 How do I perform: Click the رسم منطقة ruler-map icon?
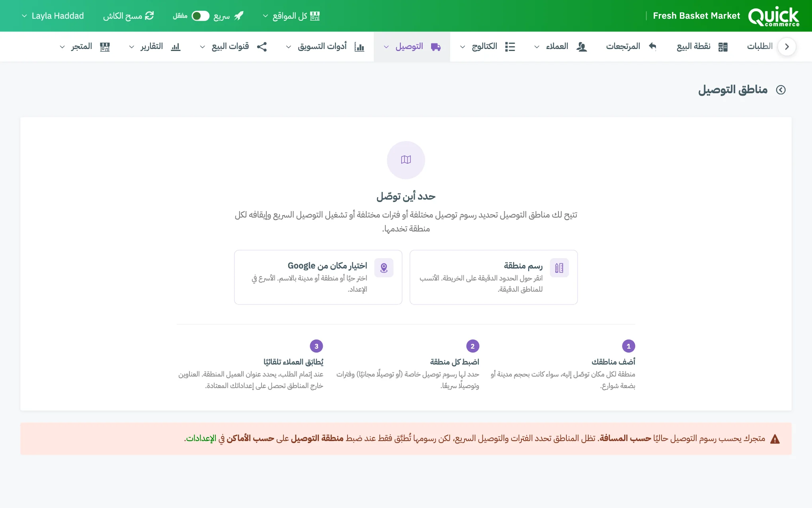pyautogui.click(x=559, y=268)
